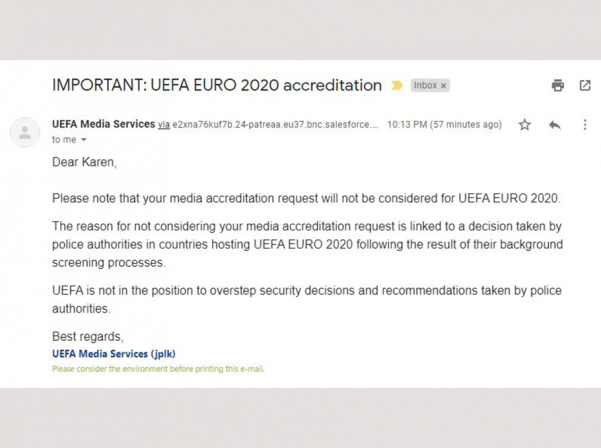Click the green environment notice text
This screenshot has width=601, height=448.
158,369
